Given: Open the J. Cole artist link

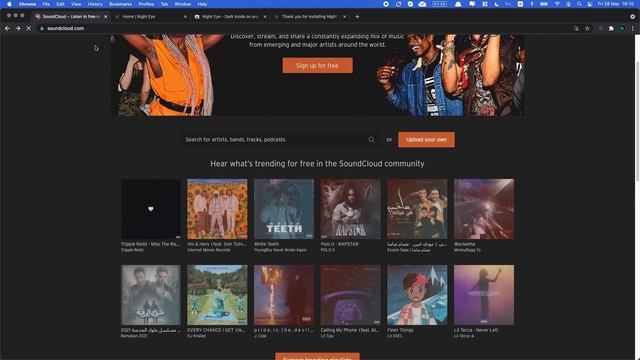Looking at the screenshot, I should [260, 336].
